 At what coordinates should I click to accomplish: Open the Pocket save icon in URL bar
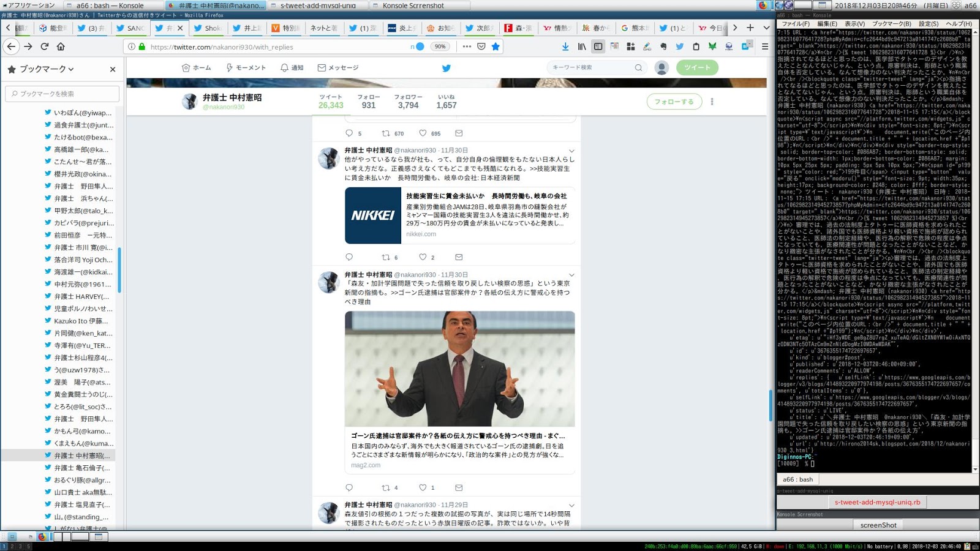pos(481,47)
